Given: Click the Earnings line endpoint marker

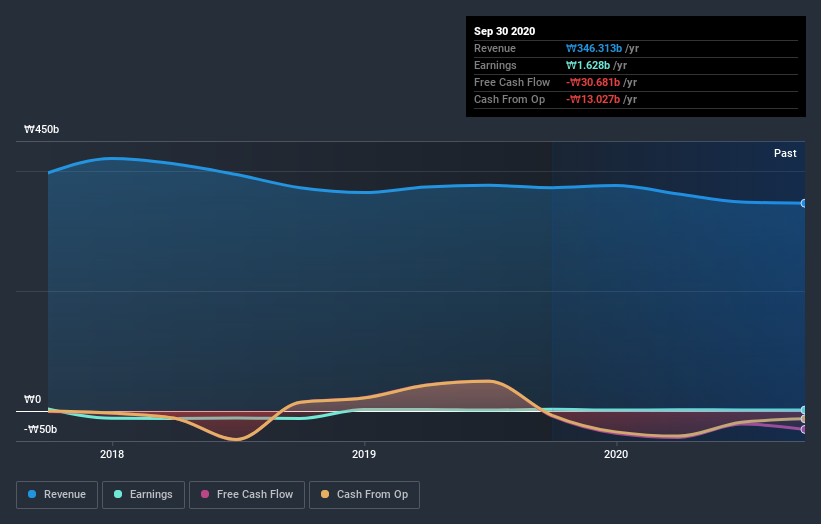Looking at the screenshot, I should [803, 410].
